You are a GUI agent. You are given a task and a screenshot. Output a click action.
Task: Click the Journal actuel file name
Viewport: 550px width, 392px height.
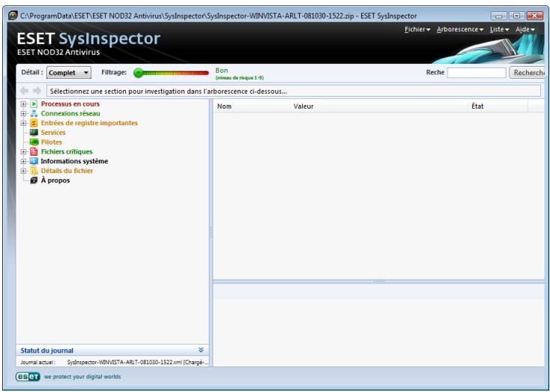pyautogui.click(x=138, y=362)
